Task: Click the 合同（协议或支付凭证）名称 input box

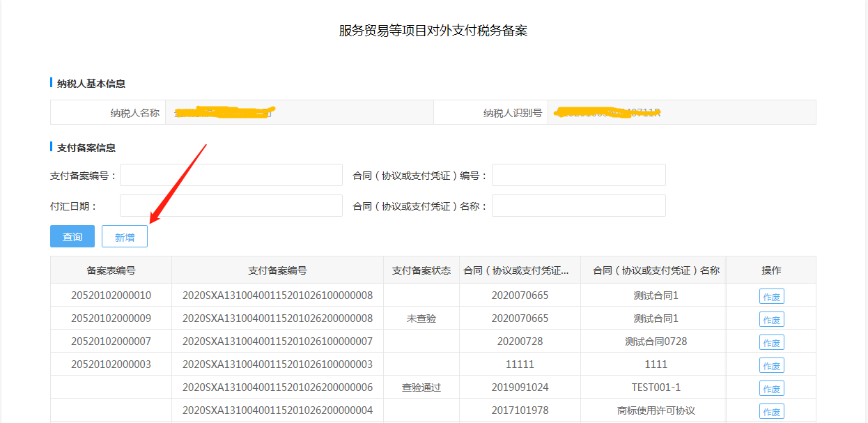Action: 578,206
